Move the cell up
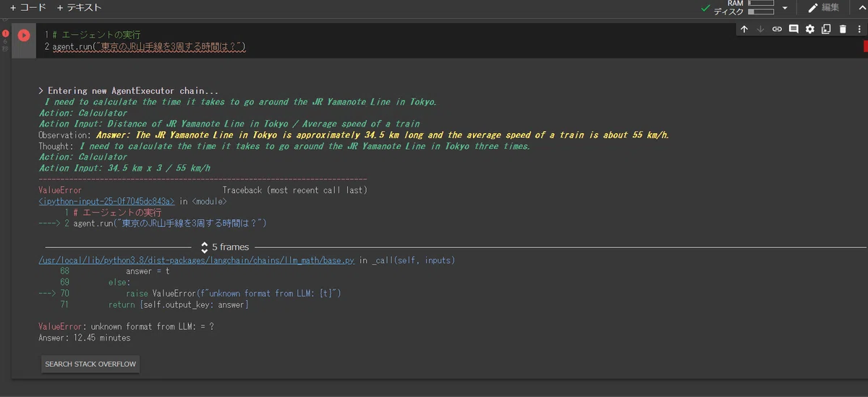The width and height of the screenshot is (868, 397). click(744, 29)
